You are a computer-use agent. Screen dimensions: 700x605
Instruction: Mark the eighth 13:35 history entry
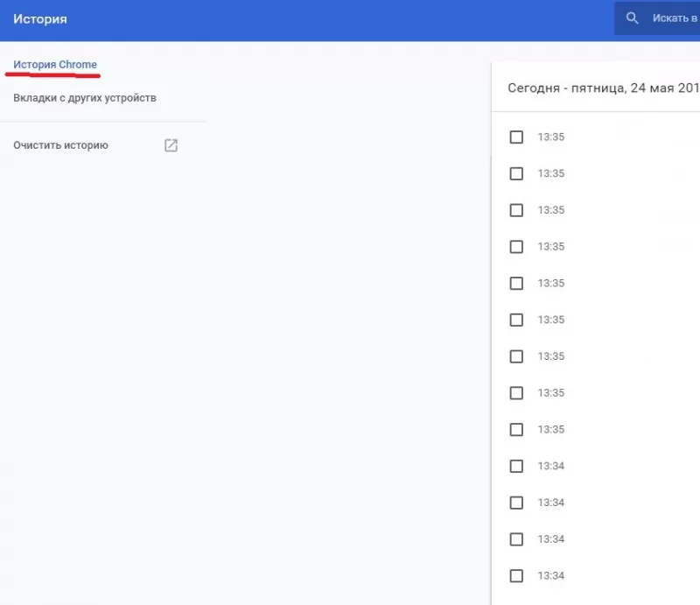pyautogui.click(x=516, y=393)
